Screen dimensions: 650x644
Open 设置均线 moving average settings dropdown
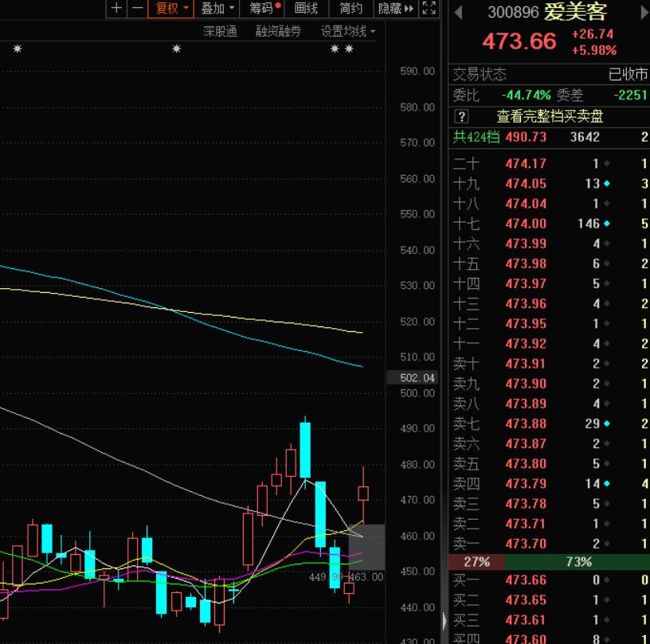click(x=348, y=32)
